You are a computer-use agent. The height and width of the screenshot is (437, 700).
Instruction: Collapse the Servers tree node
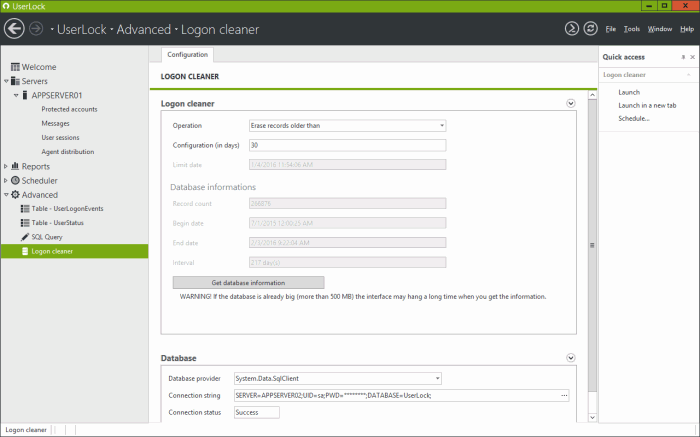(6, 81)
